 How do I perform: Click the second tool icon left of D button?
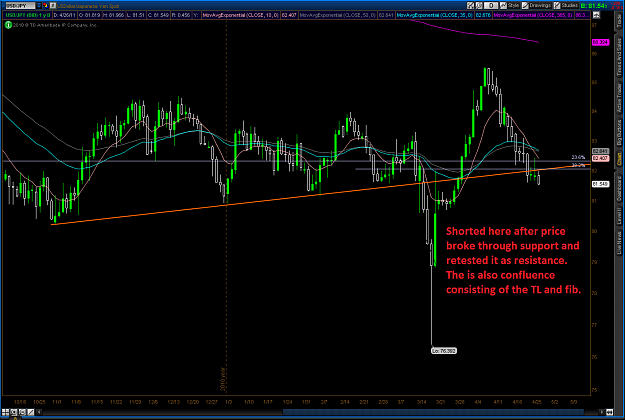point(479,6)
